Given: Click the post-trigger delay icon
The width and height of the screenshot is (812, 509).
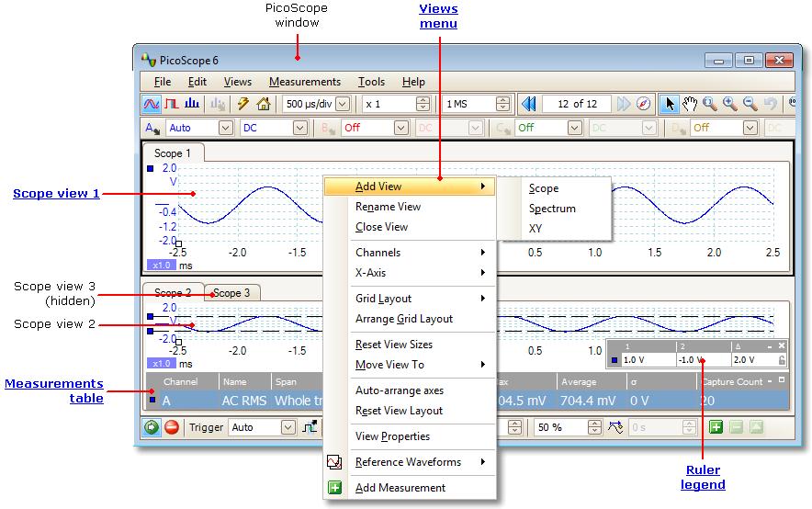Looking at the screenshot, I should click(x=615, y=427).
